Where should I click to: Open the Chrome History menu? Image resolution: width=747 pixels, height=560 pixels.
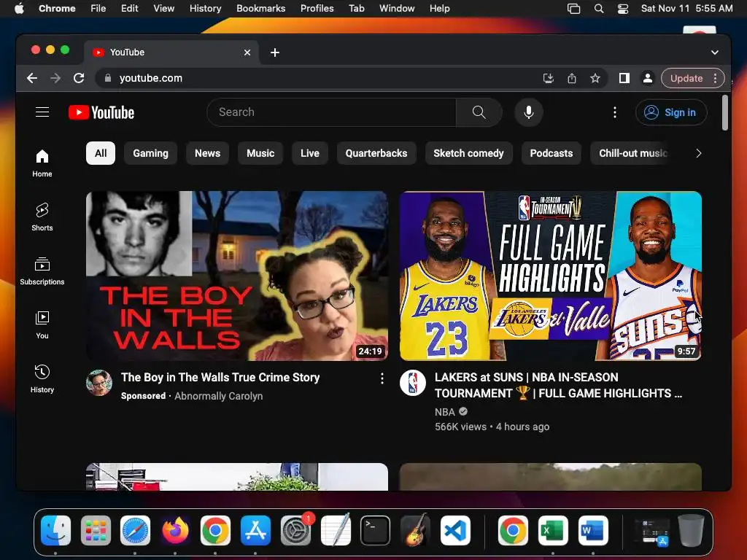tap(205, 9)
